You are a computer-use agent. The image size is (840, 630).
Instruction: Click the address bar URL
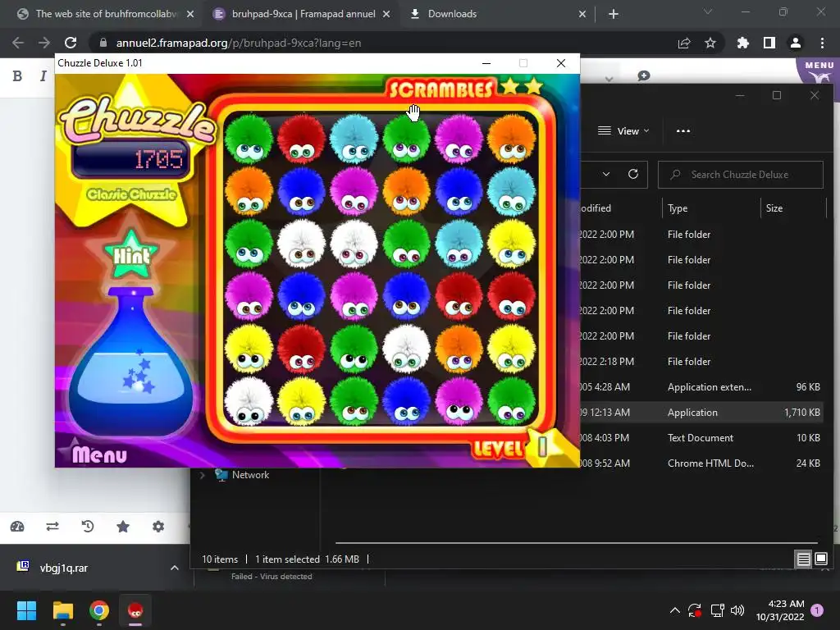coord(239,43)
